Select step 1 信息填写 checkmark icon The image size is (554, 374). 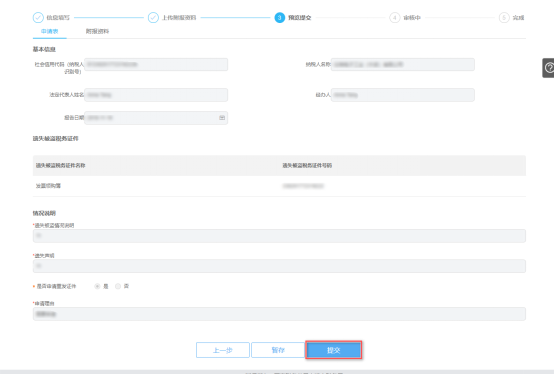(38, 17)
